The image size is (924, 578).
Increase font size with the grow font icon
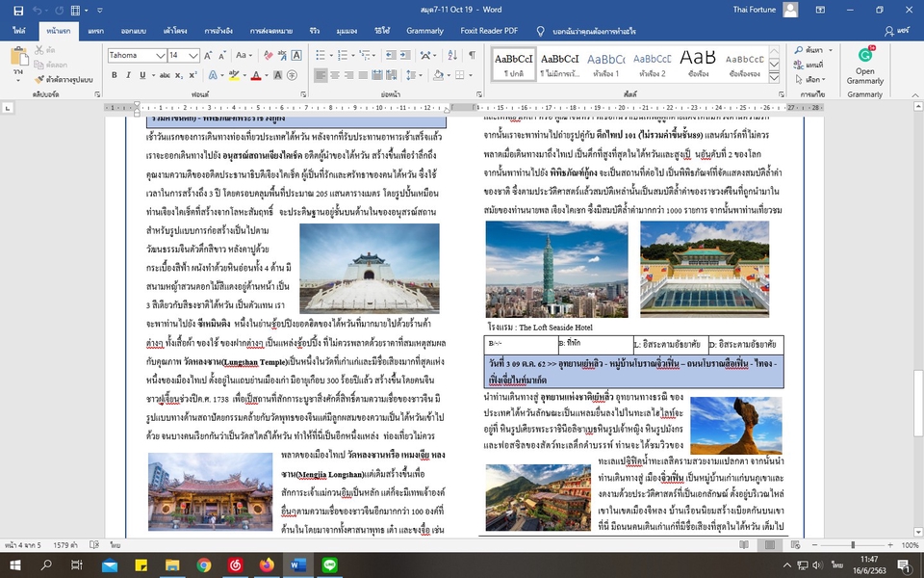coord(208,56)
